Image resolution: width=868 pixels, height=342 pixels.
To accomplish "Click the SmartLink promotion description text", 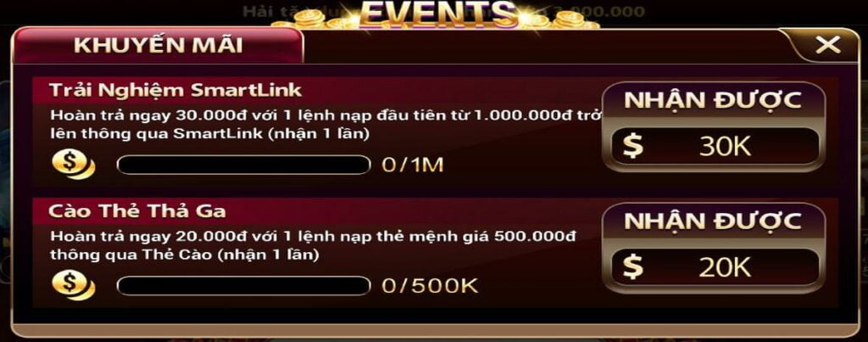I will [x=326, y=125].
